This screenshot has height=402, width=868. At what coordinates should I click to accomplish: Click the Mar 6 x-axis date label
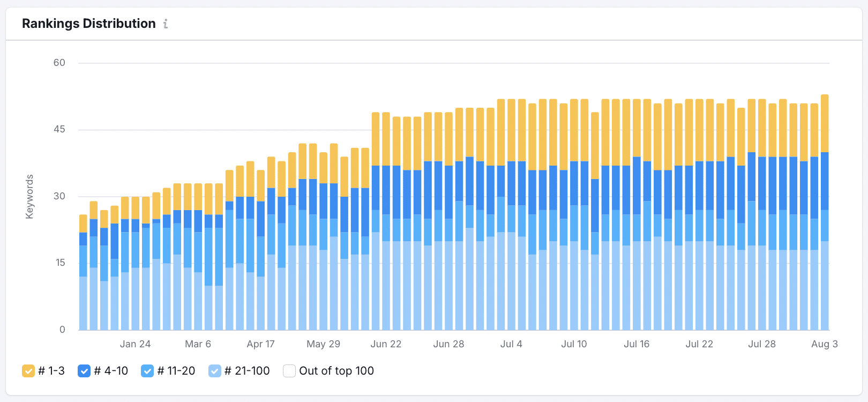198,344
